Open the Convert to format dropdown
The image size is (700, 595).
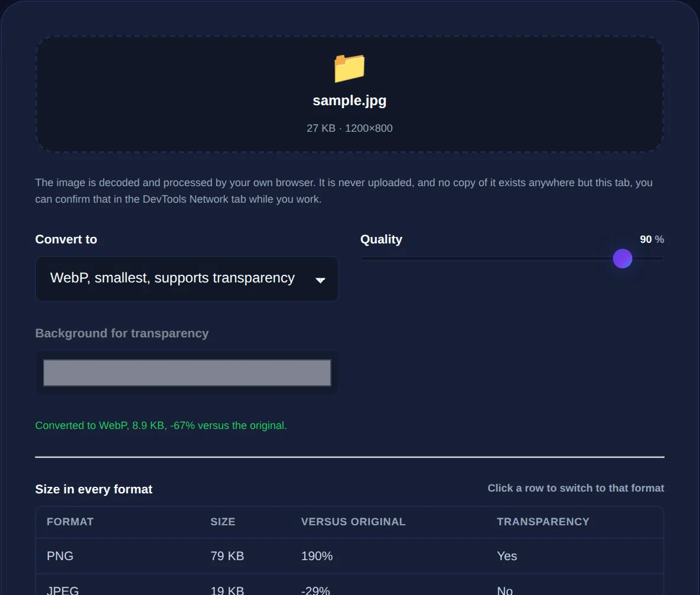[187, 279]
